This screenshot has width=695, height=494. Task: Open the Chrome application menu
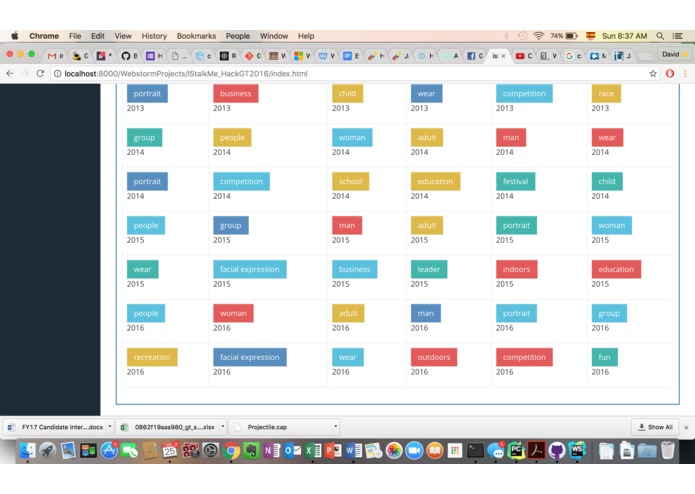pyautogui.click(x=44, y=36)
